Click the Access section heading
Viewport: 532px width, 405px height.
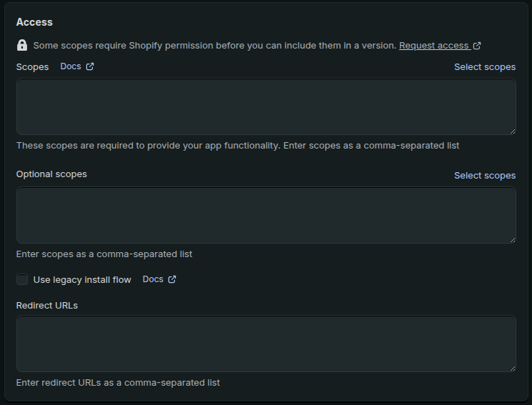[x=34, y=22]
